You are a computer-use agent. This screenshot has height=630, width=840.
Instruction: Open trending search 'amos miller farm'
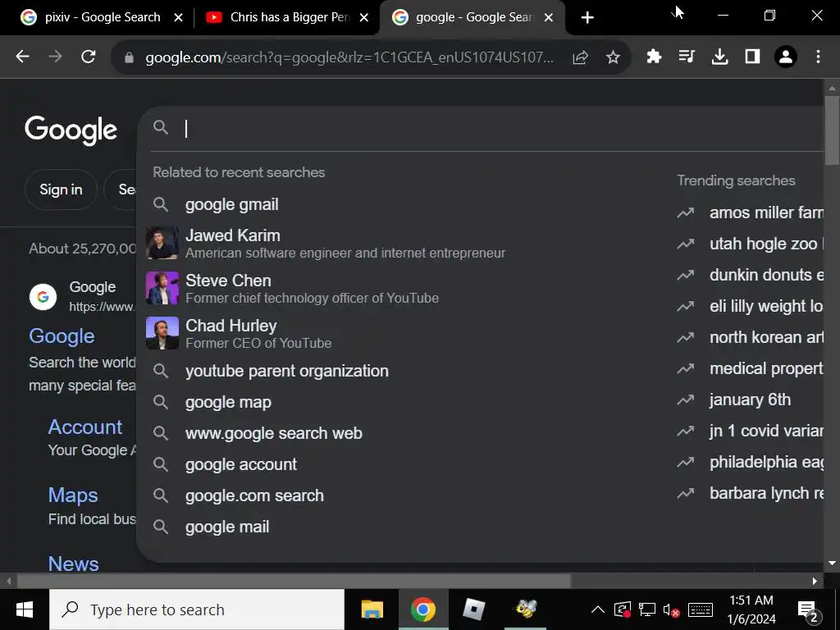(750, 212)
